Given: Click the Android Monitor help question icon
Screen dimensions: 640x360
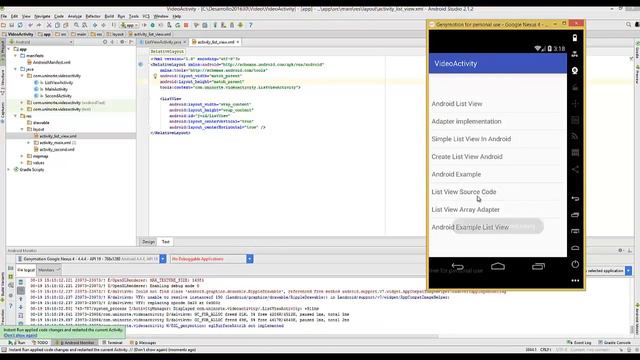Looking at the screenshot, I should click(11, 306).
